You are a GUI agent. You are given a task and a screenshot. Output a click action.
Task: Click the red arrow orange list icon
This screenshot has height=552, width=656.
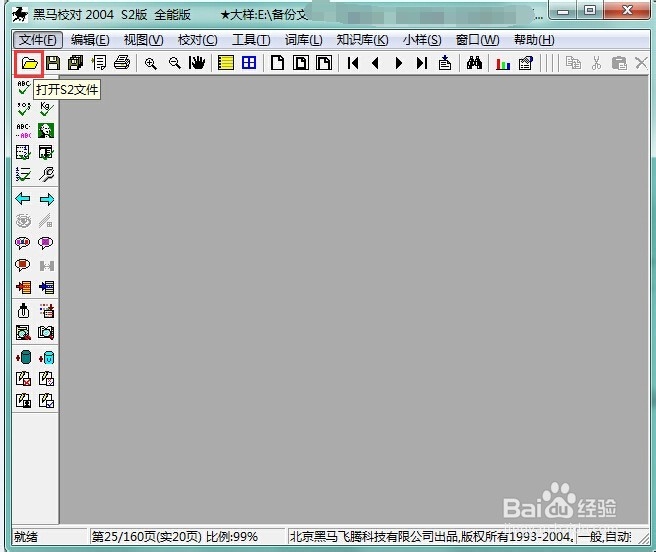click(x=23, y=287)
